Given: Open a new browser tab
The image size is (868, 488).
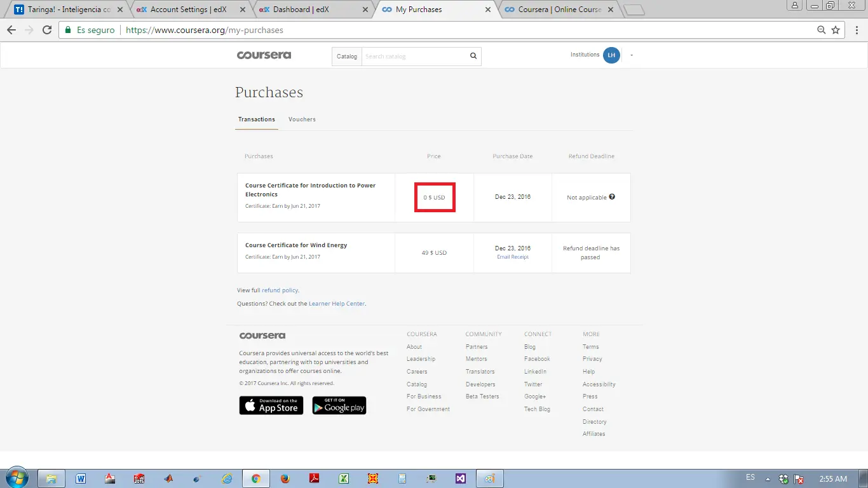Looking at the screenshot, I should 634,10.
